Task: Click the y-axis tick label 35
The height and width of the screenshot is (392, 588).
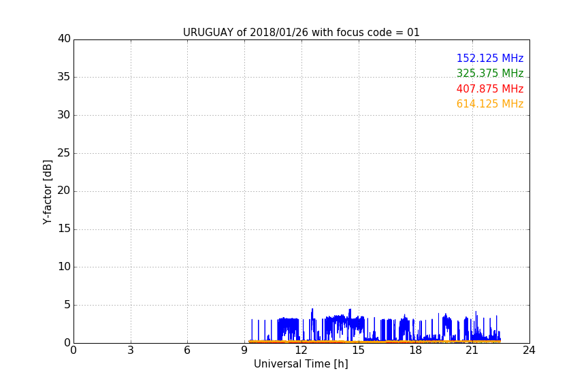Action: point(64,77)
